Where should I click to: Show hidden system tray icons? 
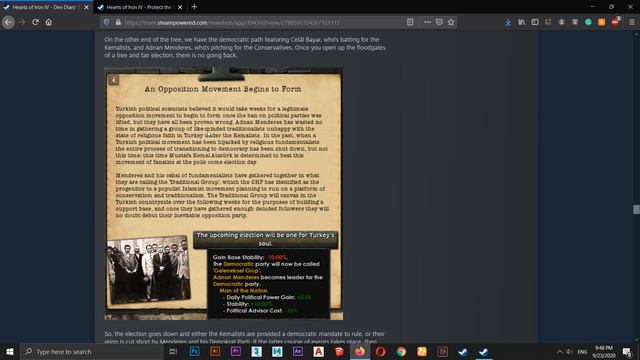pyautogui.click(x=560, y=351)
